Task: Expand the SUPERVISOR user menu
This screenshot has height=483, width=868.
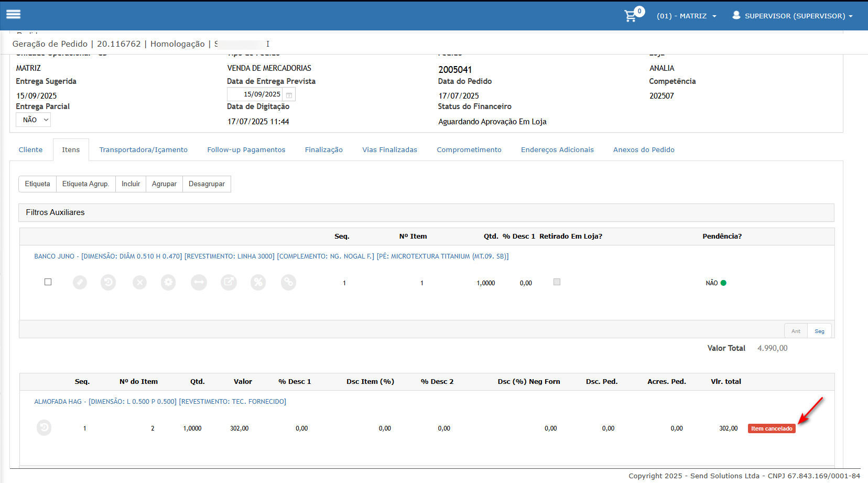Action: tap(798, 16)
